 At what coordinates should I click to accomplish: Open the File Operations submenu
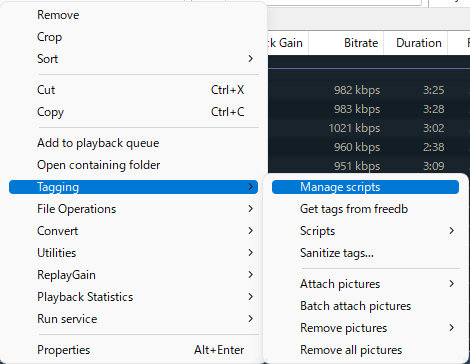[x=133, y=209]
